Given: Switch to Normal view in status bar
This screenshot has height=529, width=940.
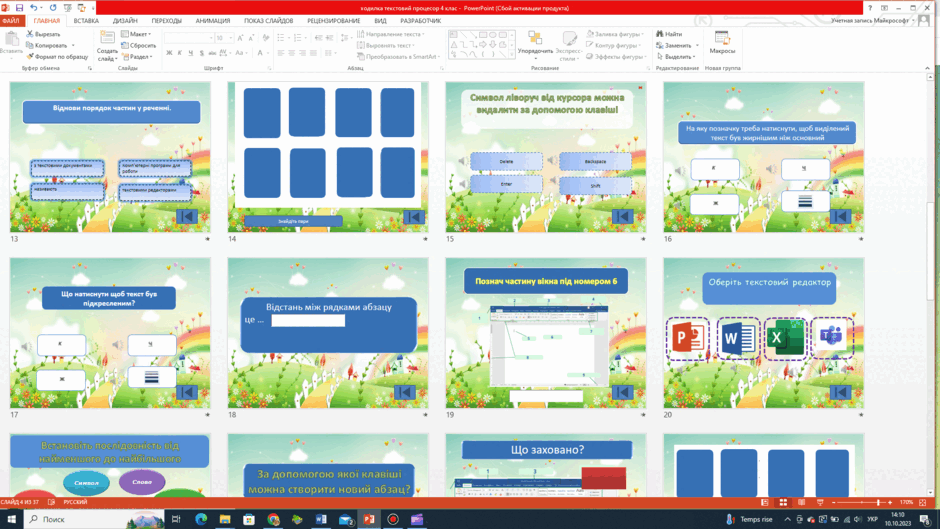Looking at the screenshot, I should pos(764,503).
